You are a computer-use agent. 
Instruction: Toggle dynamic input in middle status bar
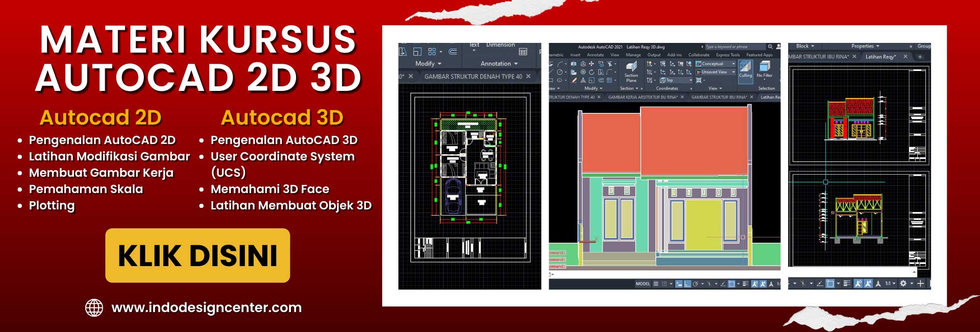tap(679, 283)
